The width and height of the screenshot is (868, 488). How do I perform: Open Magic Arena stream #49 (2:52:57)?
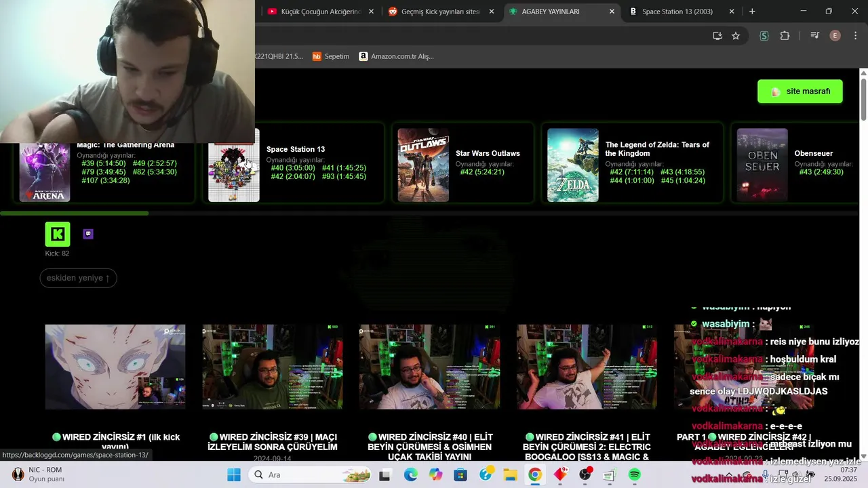155,163
